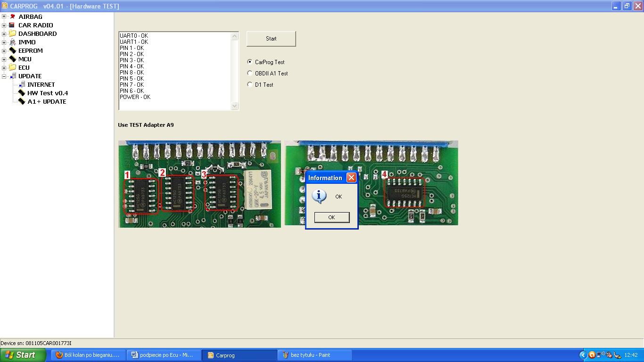Minimize the CARPROG window
The image size is (644, 362).
point(616,6)
